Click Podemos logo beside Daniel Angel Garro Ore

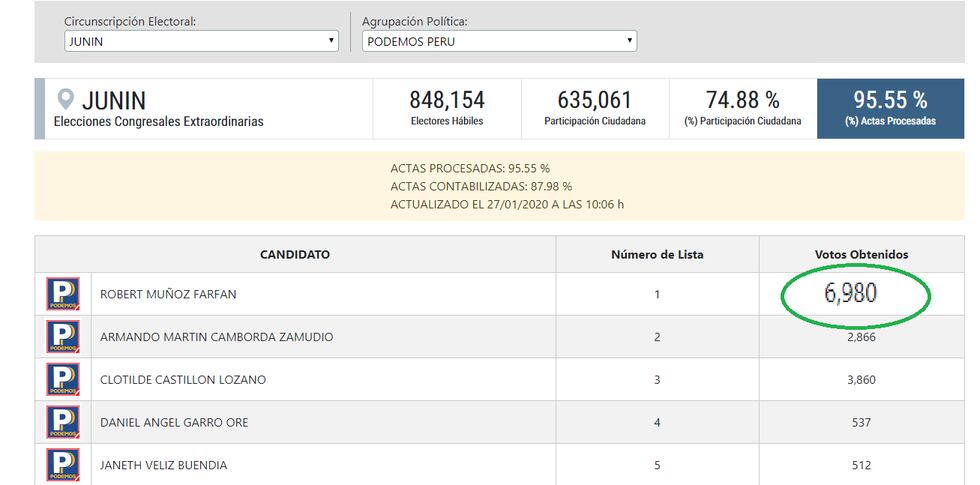(x=62, y=422)
